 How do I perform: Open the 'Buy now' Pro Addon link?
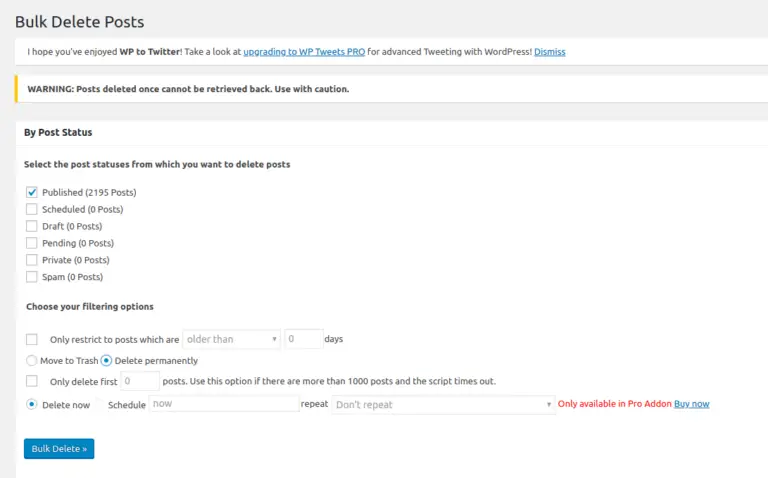pos(691,404)
